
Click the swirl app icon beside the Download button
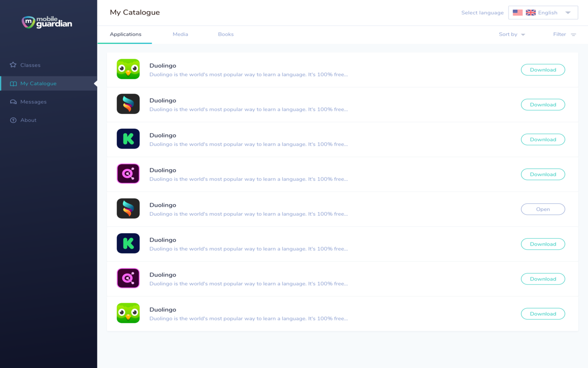point(128,104)
